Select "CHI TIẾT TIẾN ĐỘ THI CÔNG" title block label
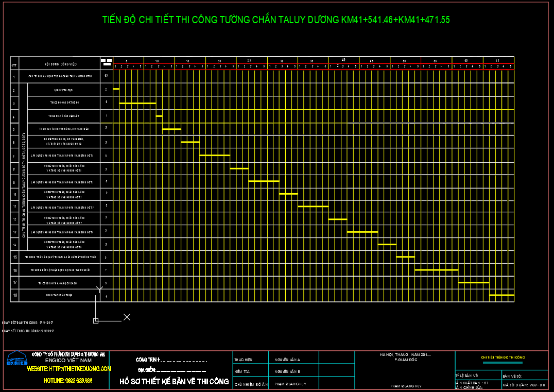 (503, 357)
